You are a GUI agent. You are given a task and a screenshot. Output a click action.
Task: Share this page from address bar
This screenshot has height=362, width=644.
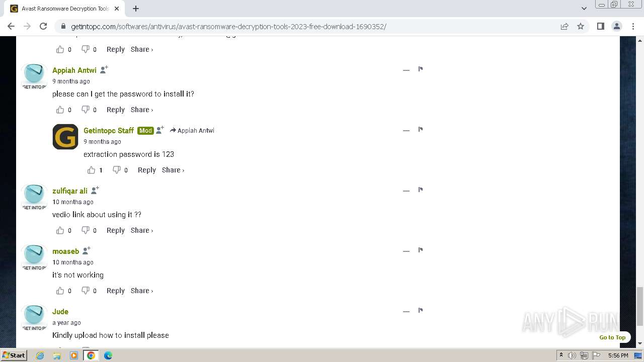(565, 26)
